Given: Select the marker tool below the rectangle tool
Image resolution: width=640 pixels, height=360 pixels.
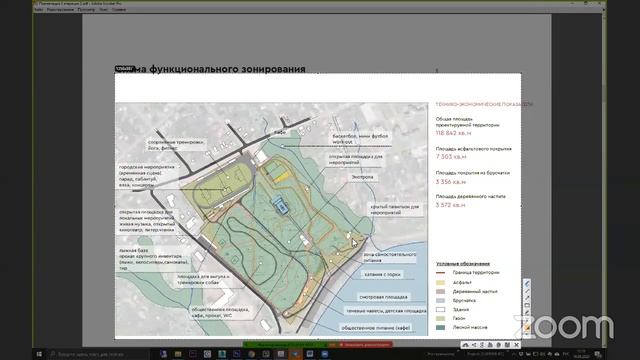Looking at the screenshot, I should pyautogui.click(x=527, y=313).
